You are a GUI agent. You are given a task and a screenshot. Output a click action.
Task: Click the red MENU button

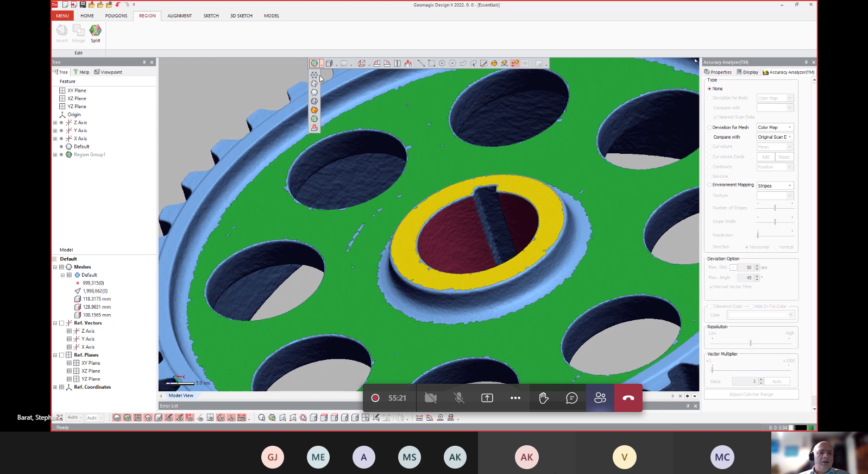click(62, 16)
